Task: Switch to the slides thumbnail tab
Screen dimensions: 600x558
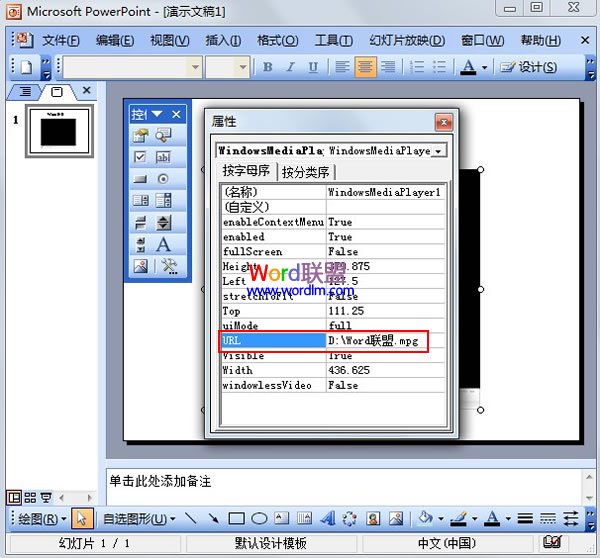Action: pyautogui.click(x=57, y=92)
